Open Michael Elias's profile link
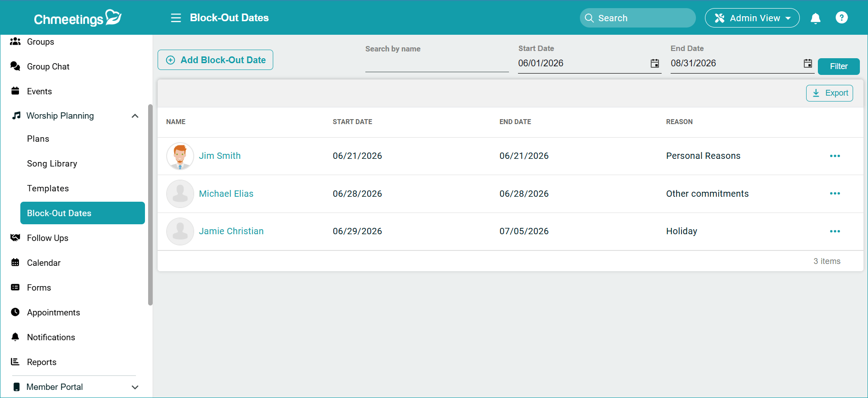868x398 pixels. (226, 194)
